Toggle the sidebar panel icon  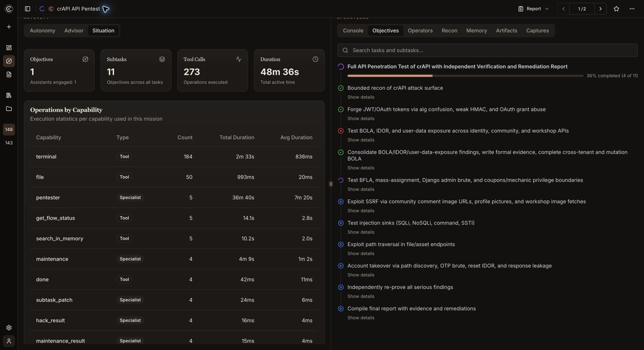28,9
